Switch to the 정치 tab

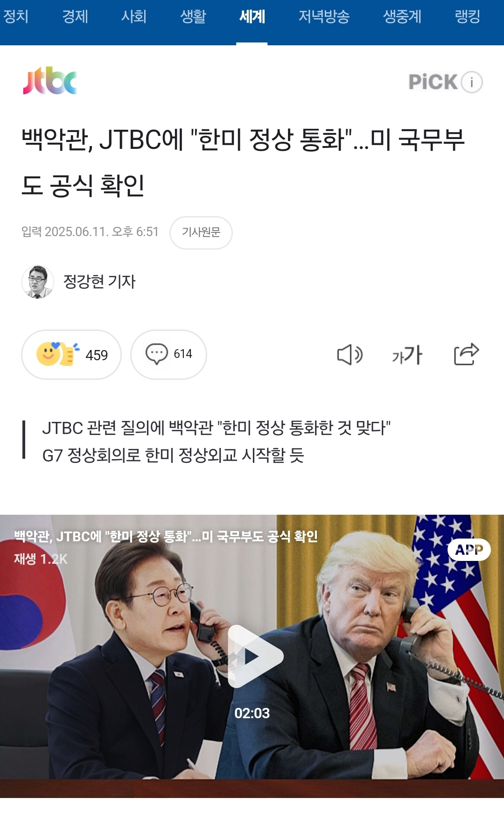tap(16, 17)
